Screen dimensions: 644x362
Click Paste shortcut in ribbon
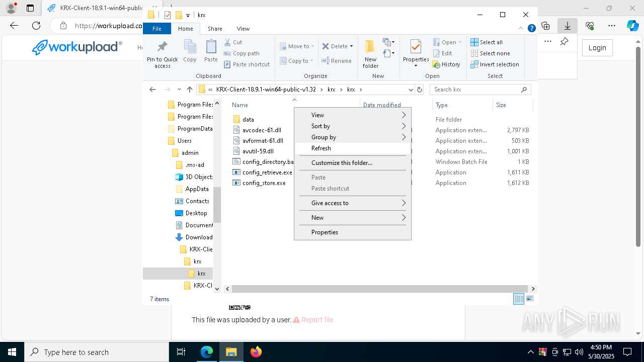pos(247,64)
